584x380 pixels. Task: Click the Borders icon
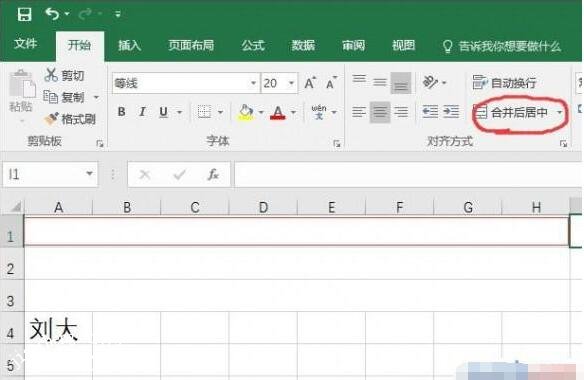coord(204,112)
